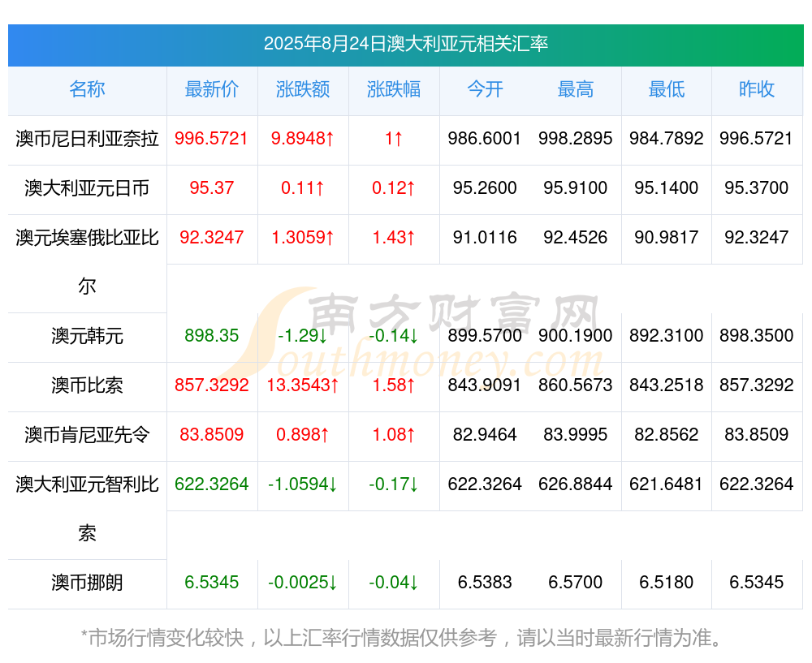
Task: Select the row name 澳币挪朗
Action: (x=87, y=583)
